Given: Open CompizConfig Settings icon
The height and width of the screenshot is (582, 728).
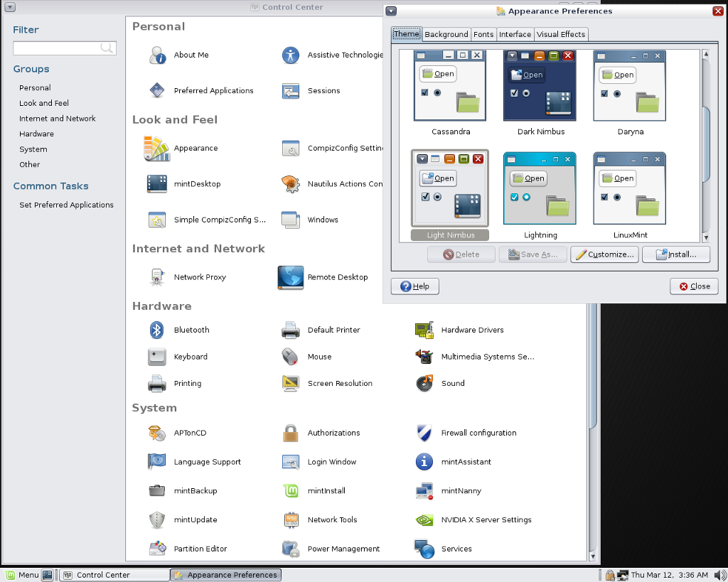Looking at the screenshot, I should pyautogui.click(x=291, y=148).
